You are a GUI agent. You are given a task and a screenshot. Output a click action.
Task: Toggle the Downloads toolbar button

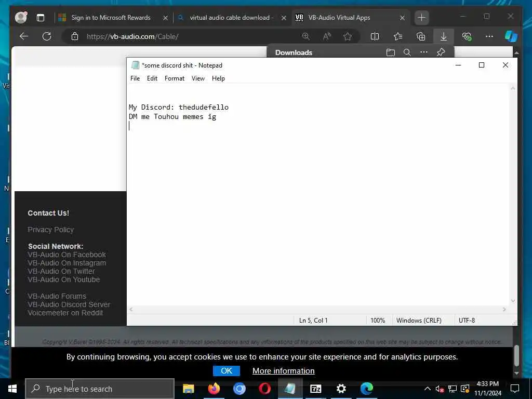click(444, 36)
